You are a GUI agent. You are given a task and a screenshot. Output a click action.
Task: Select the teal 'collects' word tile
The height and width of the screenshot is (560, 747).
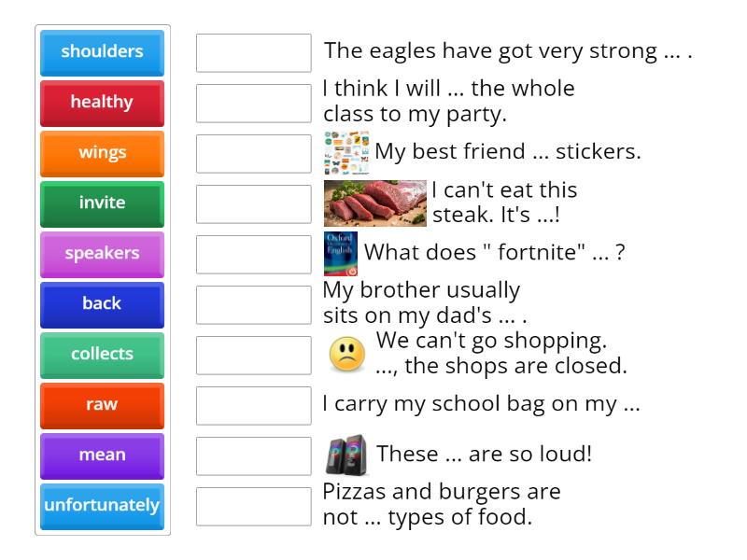point(102,355)
